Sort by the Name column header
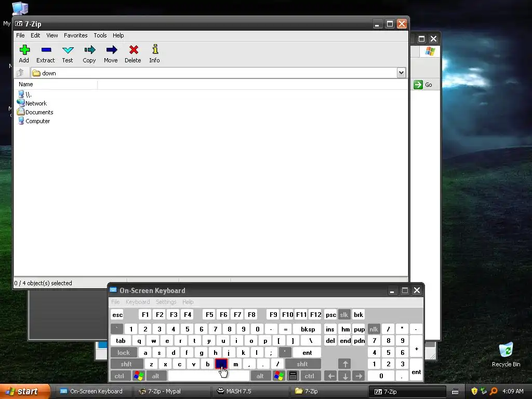532x399 pixels. 56,84
